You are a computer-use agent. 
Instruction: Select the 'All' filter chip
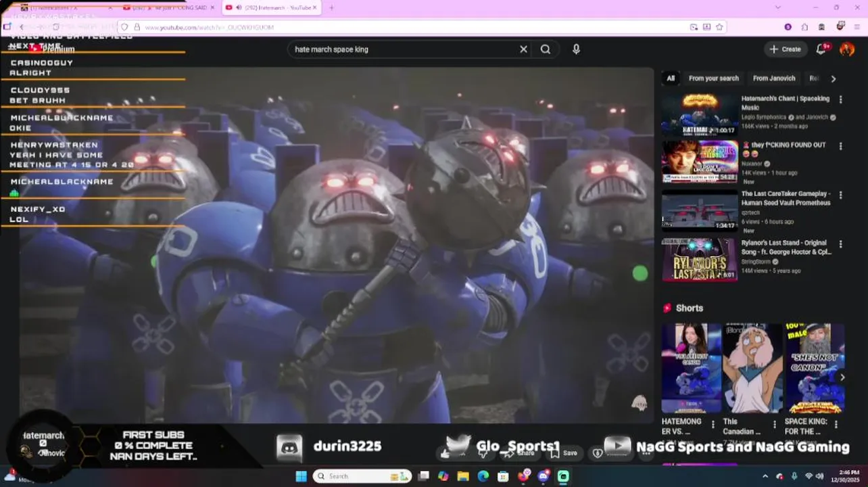click(671, 78)
